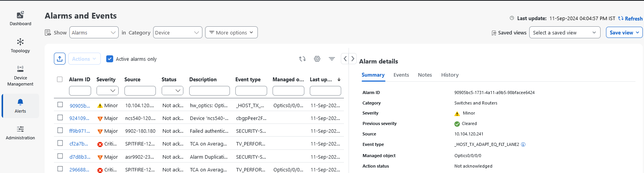Image resolution: width=644 pixels, height=173 pixels.
Task: Click Minor severity icon in details
Action: click(457, 113)
